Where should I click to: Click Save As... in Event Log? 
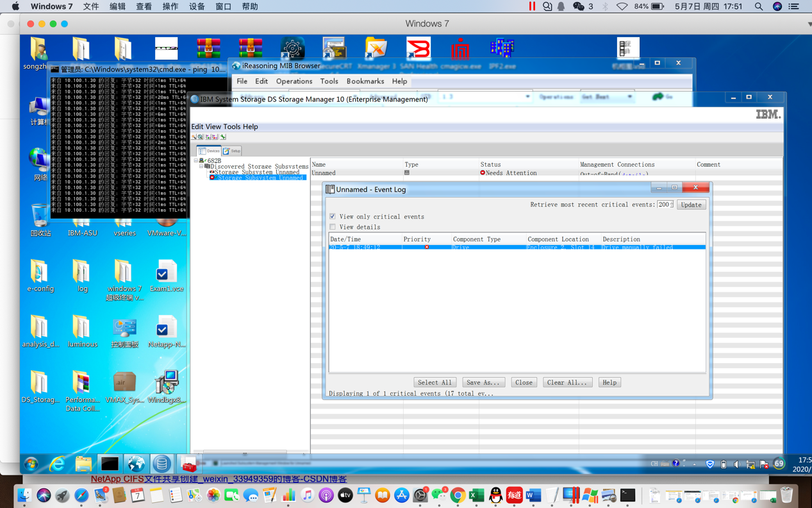click(x=483, y=382)
